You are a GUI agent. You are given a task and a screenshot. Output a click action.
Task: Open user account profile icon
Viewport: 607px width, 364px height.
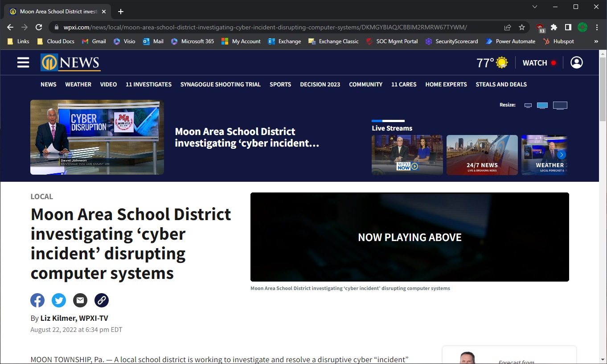(x=577, y=62)
